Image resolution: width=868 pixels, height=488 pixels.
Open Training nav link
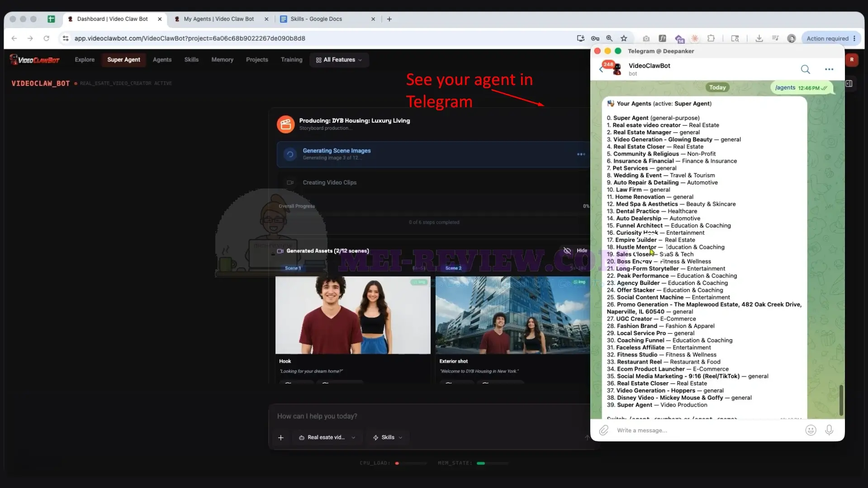coord(291,60)
